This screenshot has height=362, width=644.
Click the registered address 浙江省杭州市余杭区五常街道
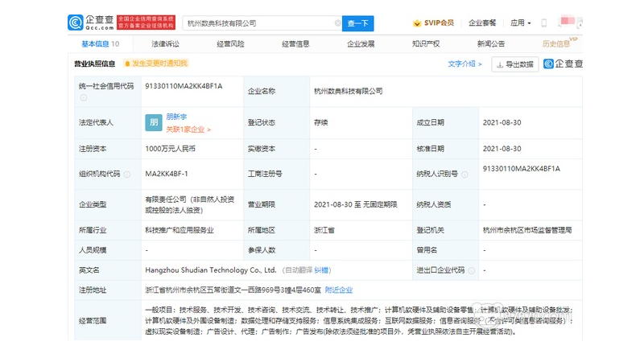coord(233,290)
